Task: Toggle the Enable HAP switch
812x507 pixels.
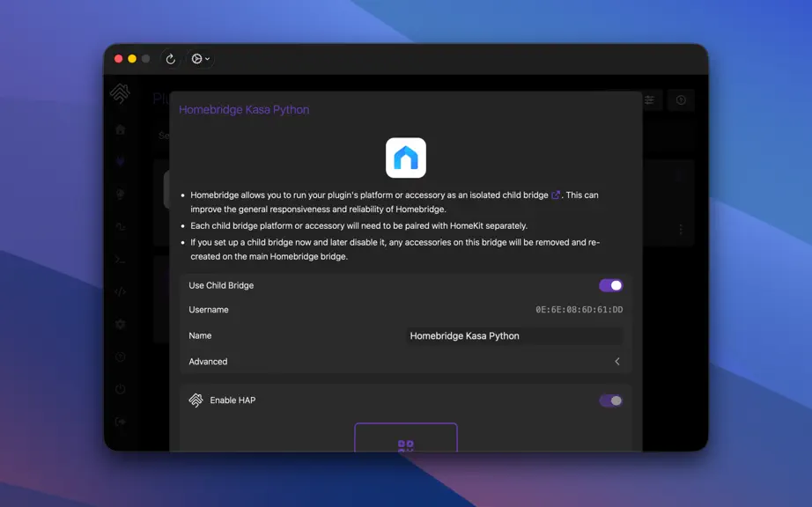Action: click(610, 400)
